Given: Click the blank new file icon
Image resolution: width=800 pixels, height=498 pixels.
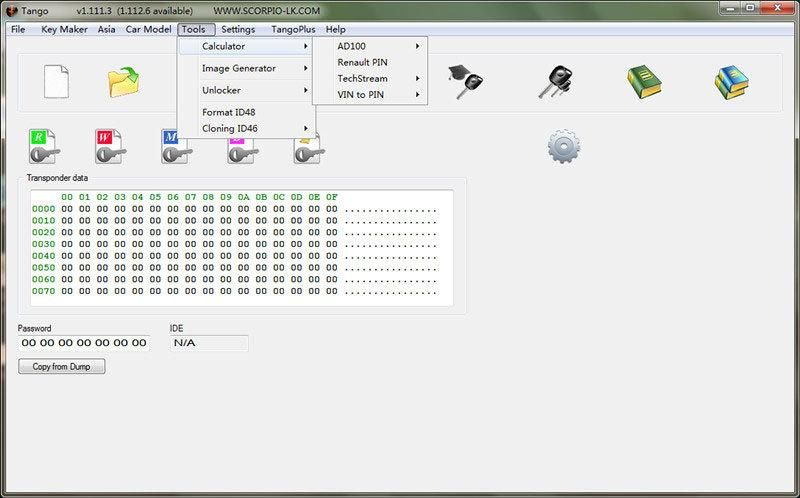Looking at the screenshot, I should click(56, 82).
